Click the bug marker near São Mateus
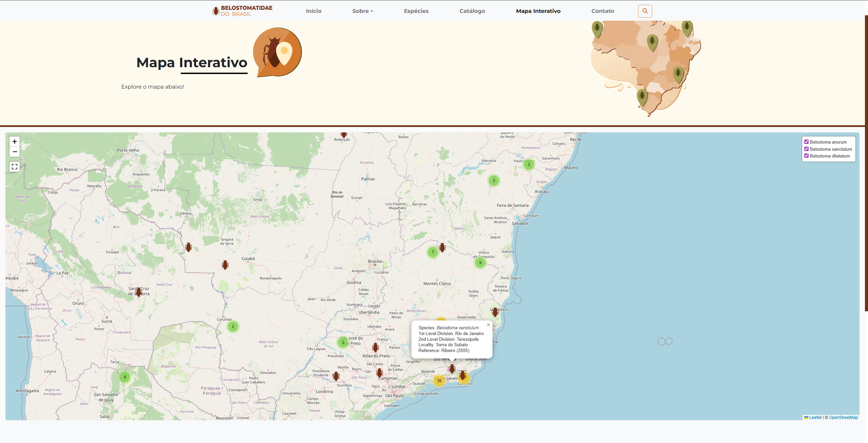This screenshot has width=868, height=443. click(495, 312)
